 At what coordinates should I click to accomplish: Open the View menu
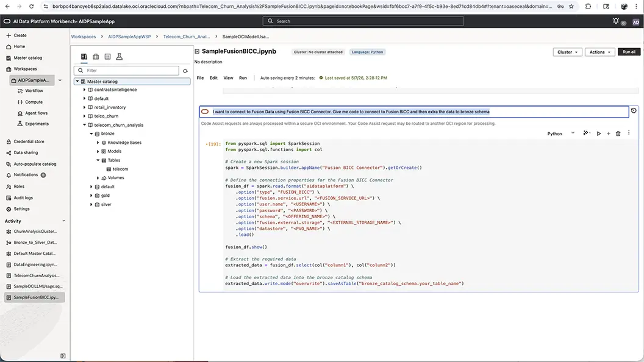coord(228,78)
